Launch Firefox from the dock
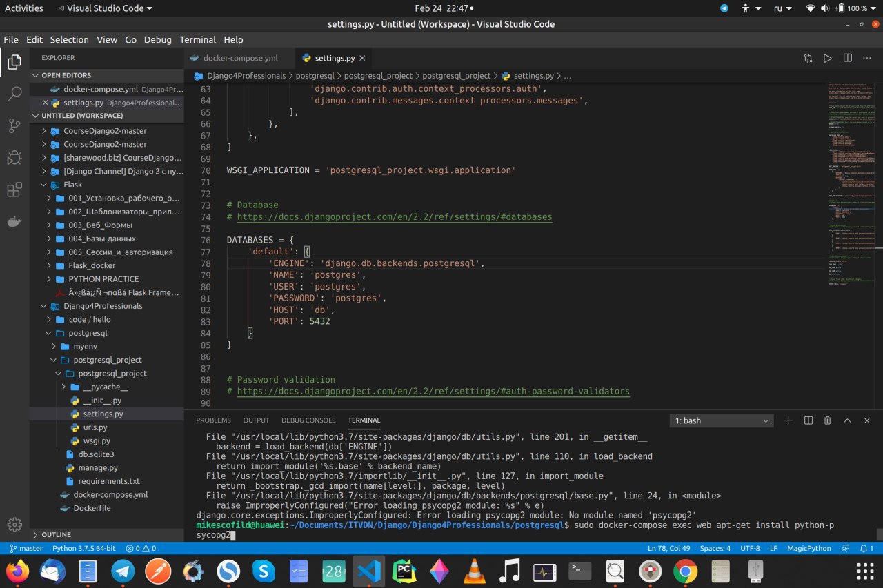Viewport: 883px width, 588px height. pyautogui.click(x=18, y=571)
